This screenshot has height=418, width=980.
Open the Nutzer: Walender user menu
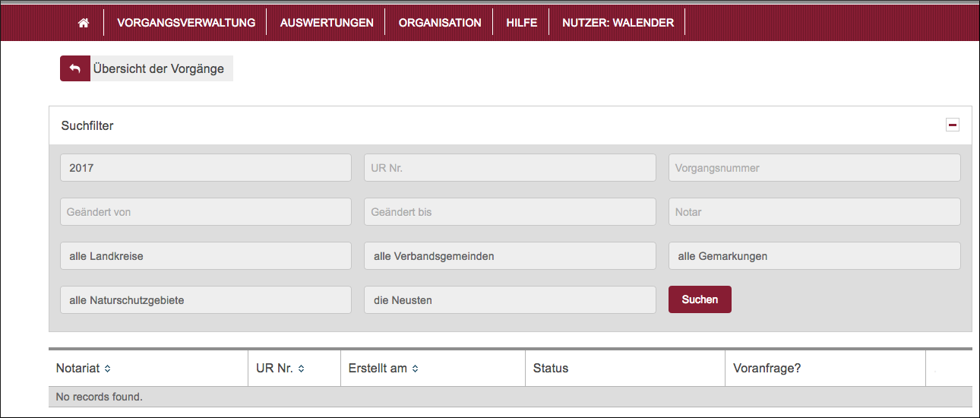(x=618, y=23)
